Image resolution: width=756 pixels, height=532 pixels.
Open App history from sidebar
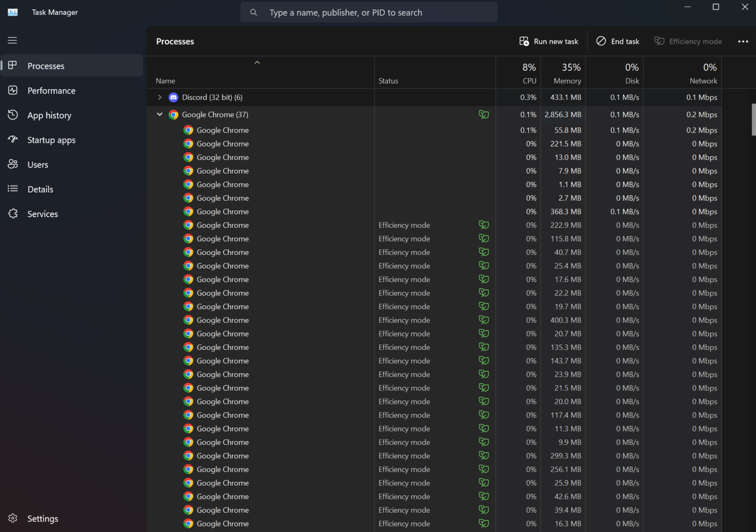[49, 115]
